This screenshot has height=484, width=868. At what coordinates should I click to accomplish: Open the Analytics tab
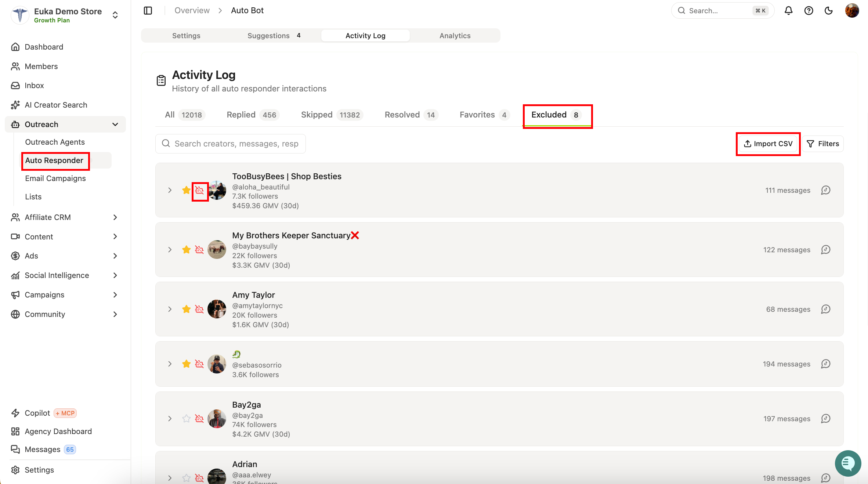[455, 36]
